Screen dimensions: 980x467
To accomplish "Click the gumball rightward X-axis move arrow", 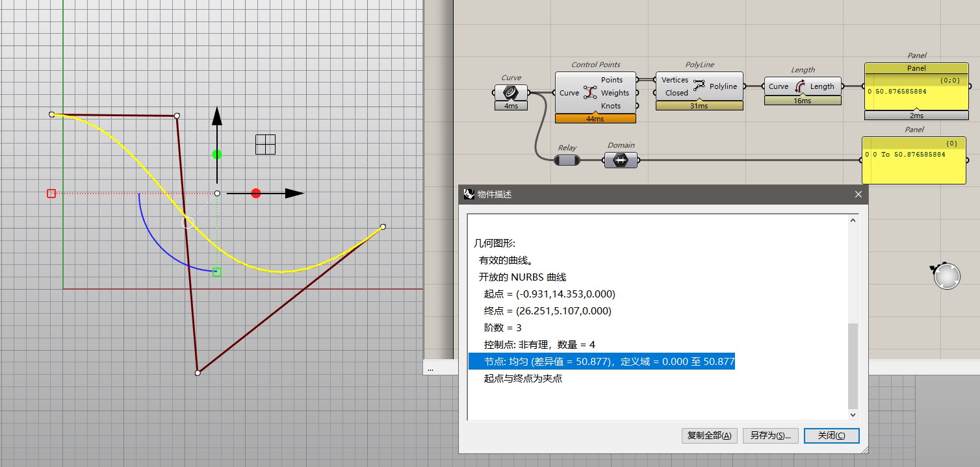I will (294, 194).
